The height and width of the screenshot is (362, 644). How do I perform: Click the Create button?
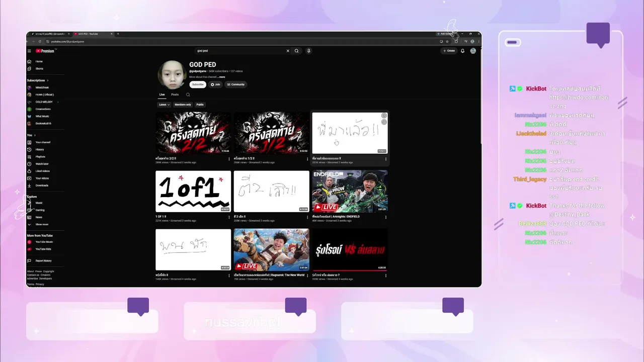point(449,51)
